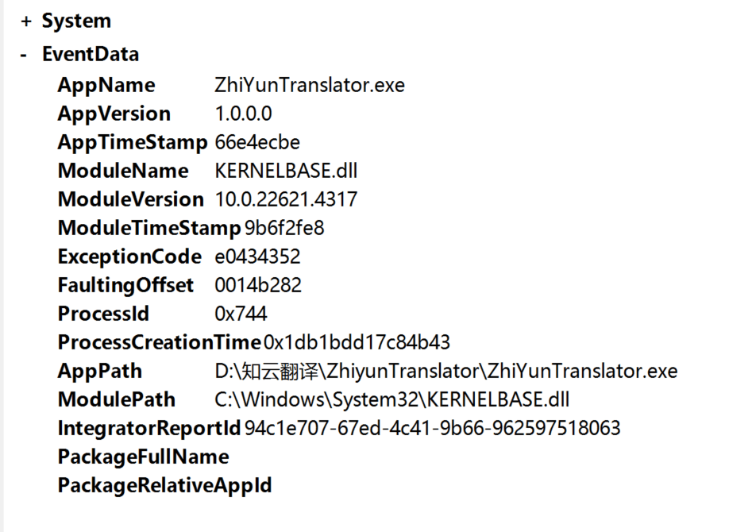The height and width of the screenshot is (532, 756).
Task: Click the IntegratorReportId label
Action: pos(149,428)
